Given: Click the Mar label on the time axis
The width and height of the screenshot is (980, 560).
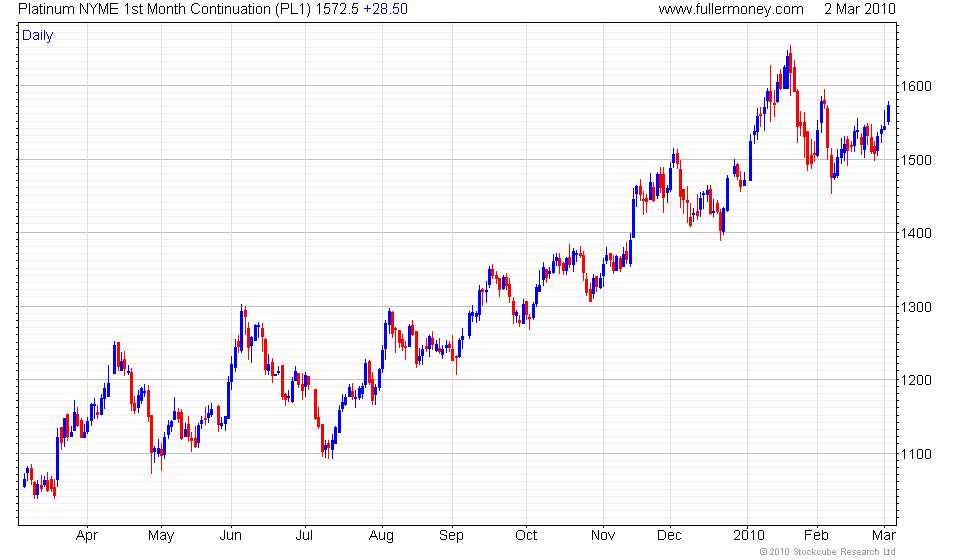Looking at the screenshot, I should 884,536.
